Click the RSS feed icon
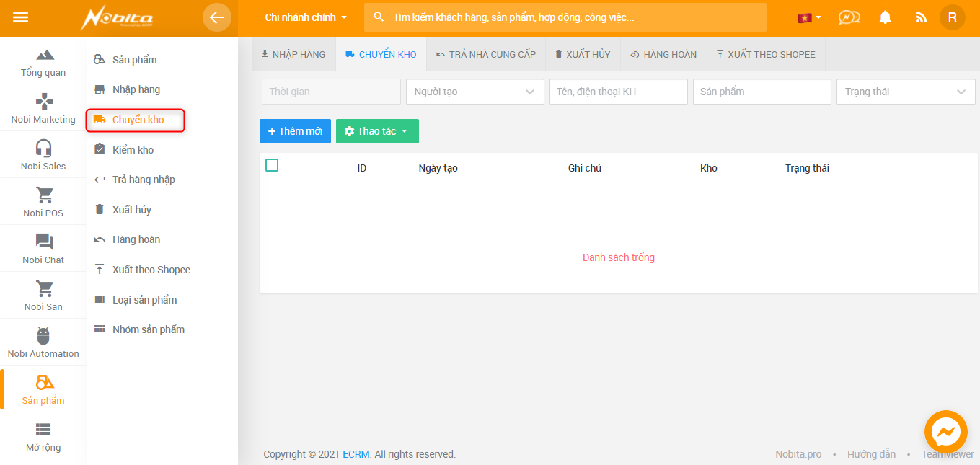The height and width of the screenshot is (465, 980). click(x=920, y=17)
